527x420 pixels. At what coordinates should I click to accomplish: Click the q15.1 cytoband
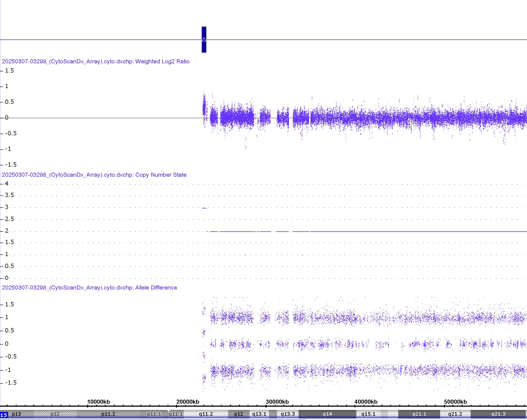(x=368, y=414)
